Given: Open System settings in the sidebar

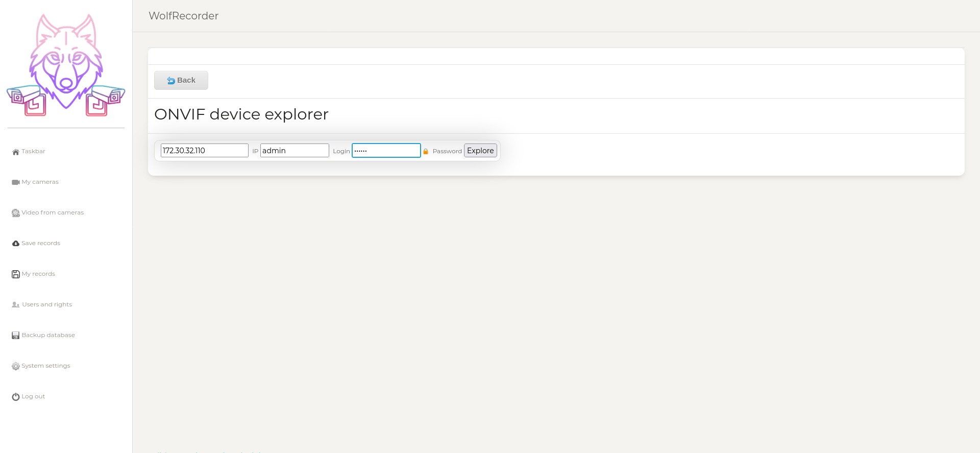Looking at the screenshot, I should [46, 366].
